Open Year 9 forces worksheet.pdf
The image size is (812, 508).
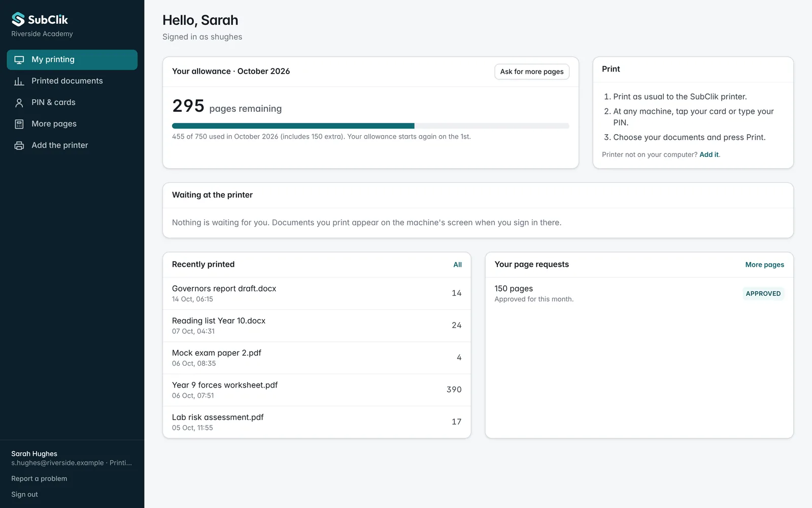(x=317, y=390)
